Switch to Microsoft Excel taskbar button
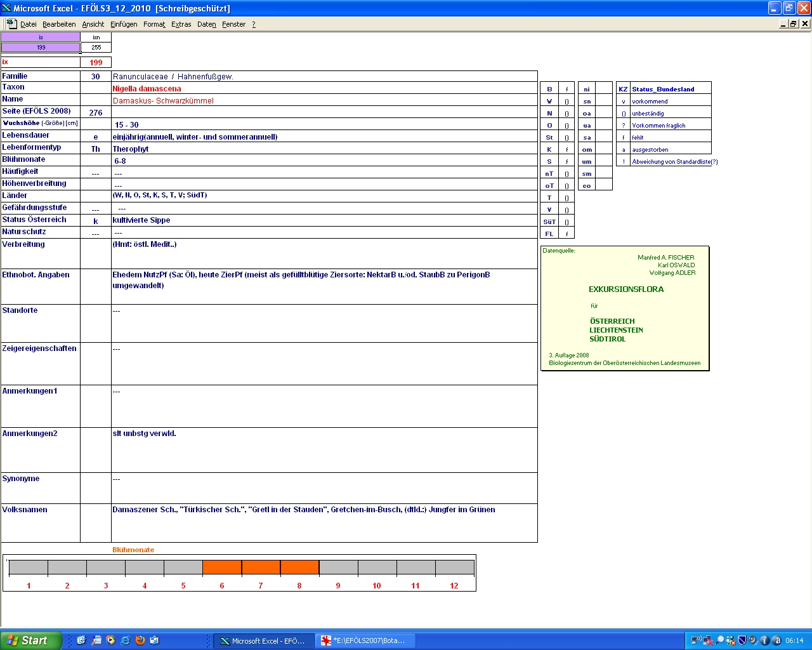Screen dimensions: 812x650 click(x=263, y=641)
